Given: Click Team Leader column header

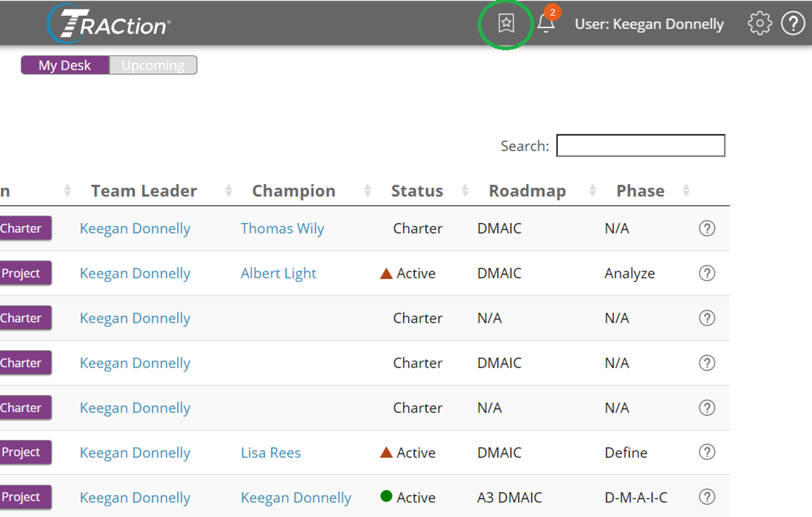Looking at the screenshot, I should tap(144, 191).
